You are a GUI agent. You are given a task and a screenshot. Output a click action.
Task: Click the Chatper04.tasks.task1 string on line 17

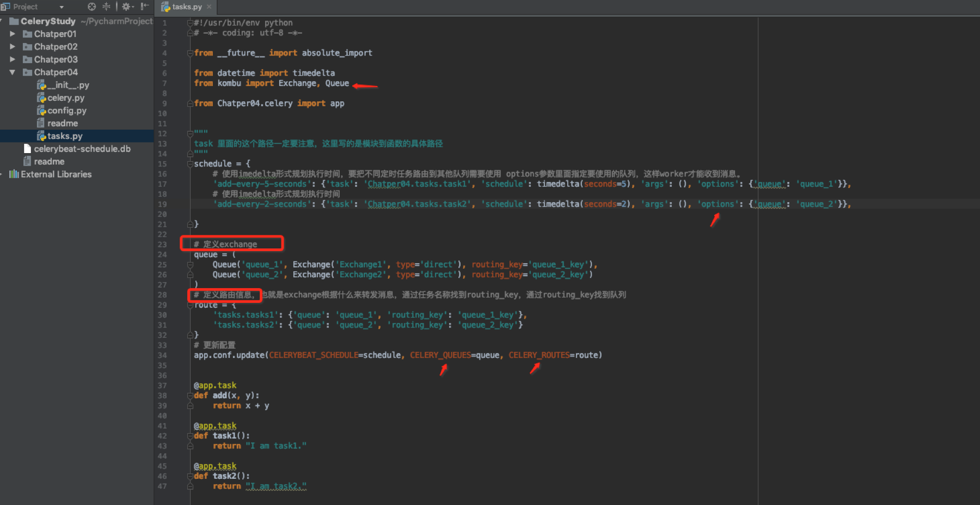coord(419,184)
